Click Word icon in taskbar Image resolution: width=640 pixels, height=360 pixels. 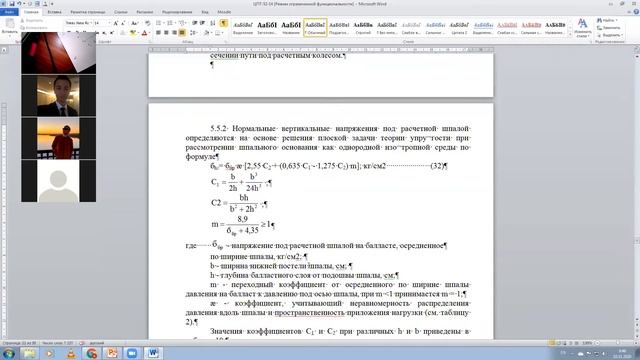(153, 353)
